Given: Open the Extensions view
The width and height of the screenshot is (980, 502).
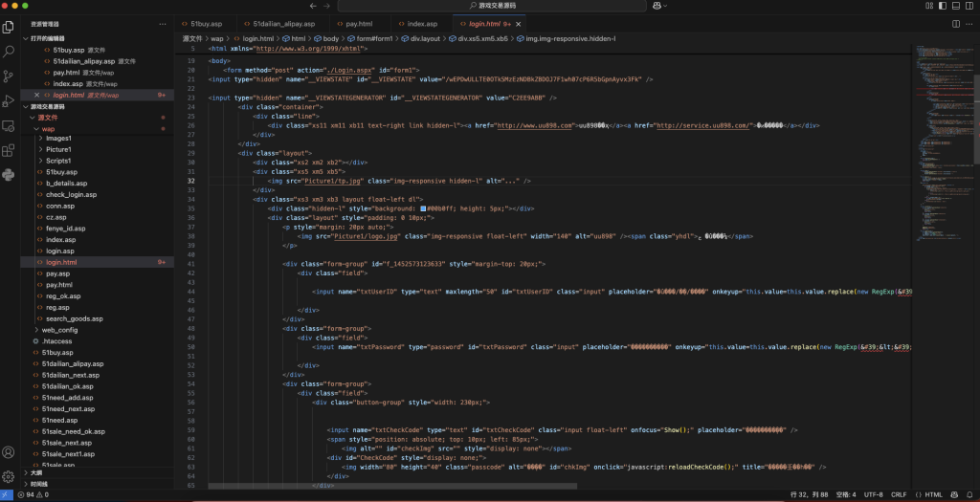Looking at the screenshot, I should (x=8, y=150).
